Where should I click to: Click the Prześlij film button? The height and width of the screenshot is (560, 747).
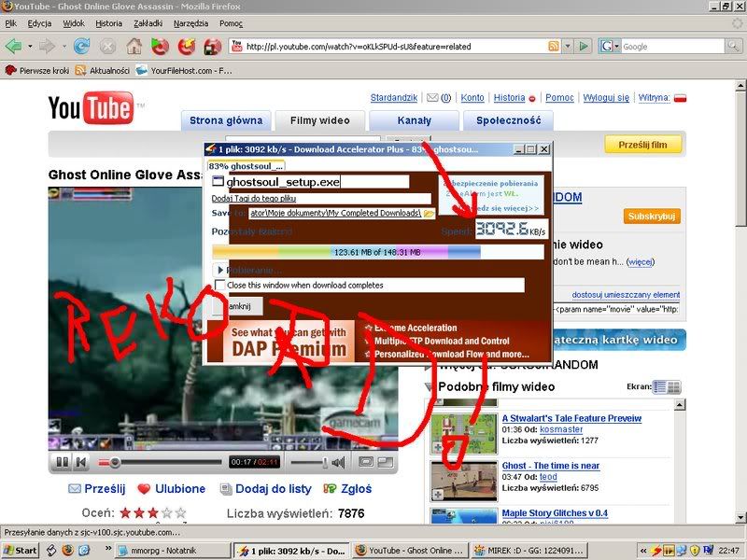pyautogui.click(x=642, y=145)
